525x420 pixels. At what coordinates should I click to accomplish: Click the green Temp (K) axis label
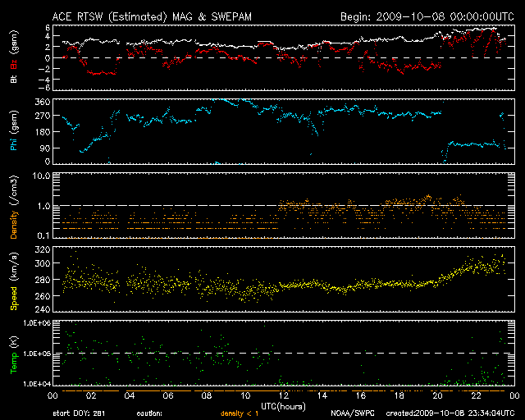coord(14,354)
